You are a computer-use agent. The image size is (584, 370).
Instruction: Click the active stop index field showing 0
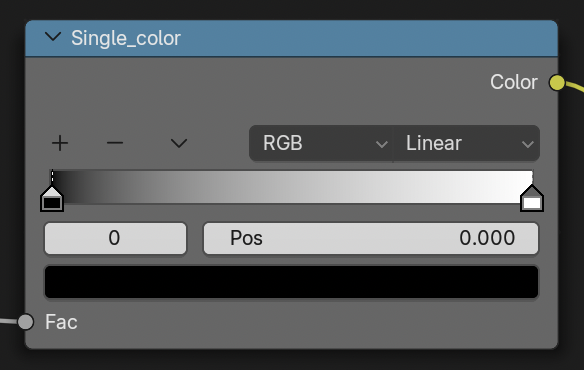pyautogui.click(x=115, y=238)
